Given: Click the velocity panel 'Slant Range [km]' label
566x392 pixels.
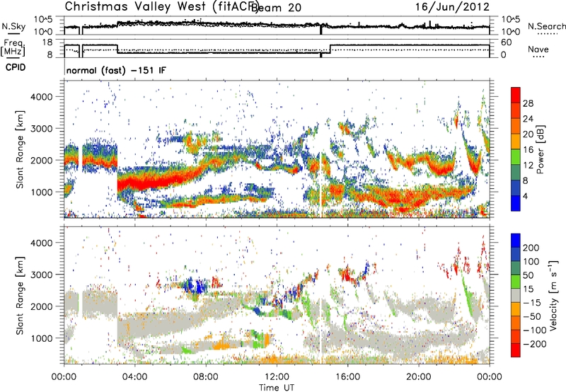Looking at the screenshot, I should [x=20, y=295].
